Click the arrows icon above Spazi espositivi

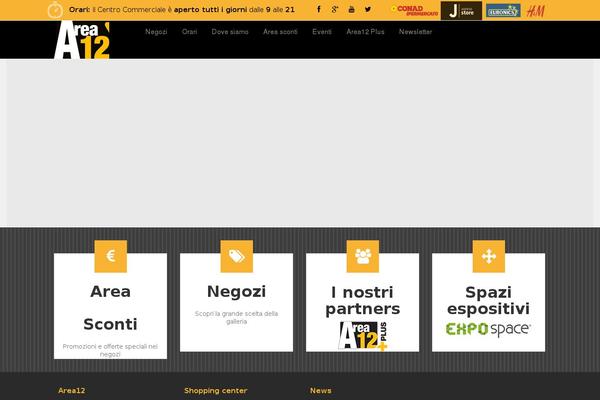[x=489, y=256]
